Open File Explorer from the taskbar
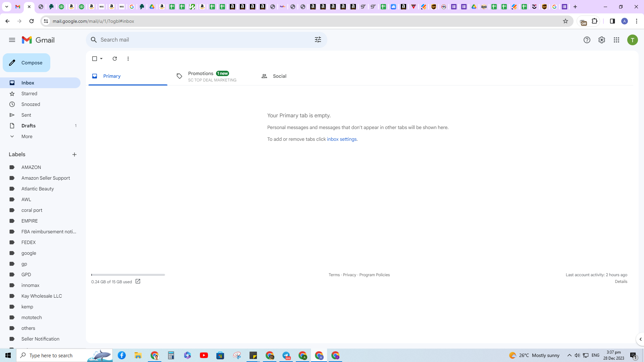 pyautogui.click(x=138, y=355)
